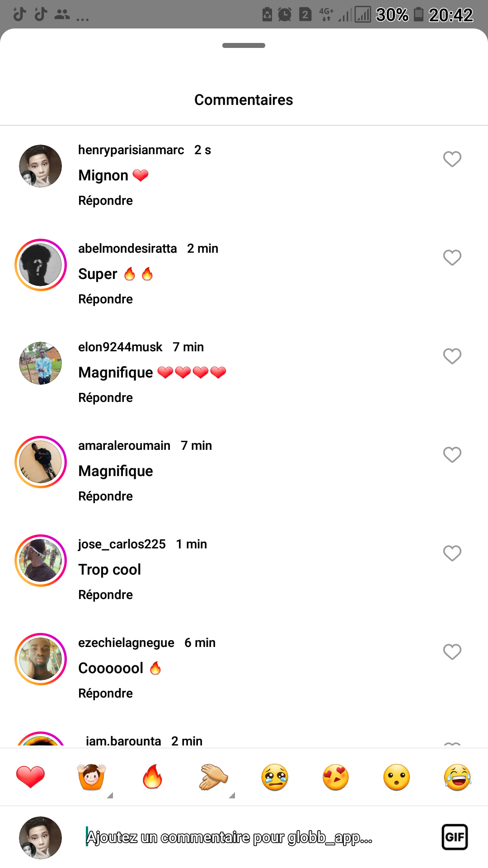Select the laughing tears emoji
This screenshot has width=488, height=868.
pos(457,777)
